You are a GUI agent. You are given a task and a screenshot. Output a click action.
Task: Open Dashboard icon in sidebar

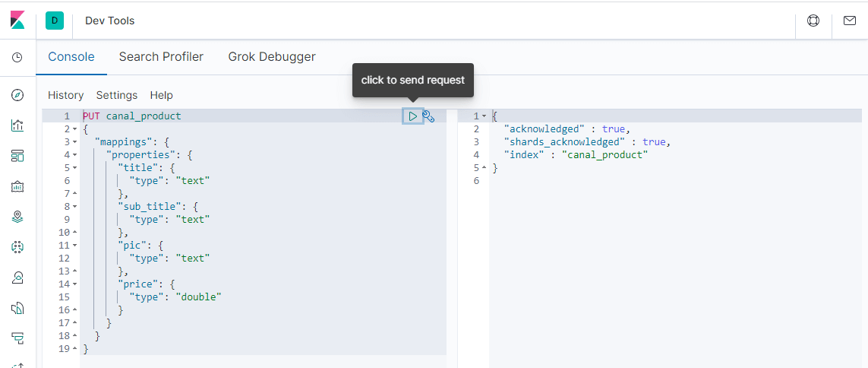(x=17, y=156)
